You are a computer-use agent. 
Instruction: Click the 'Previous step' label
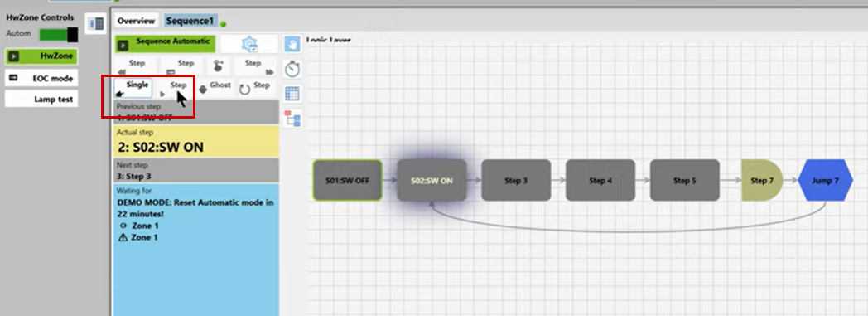pos(139,106)
